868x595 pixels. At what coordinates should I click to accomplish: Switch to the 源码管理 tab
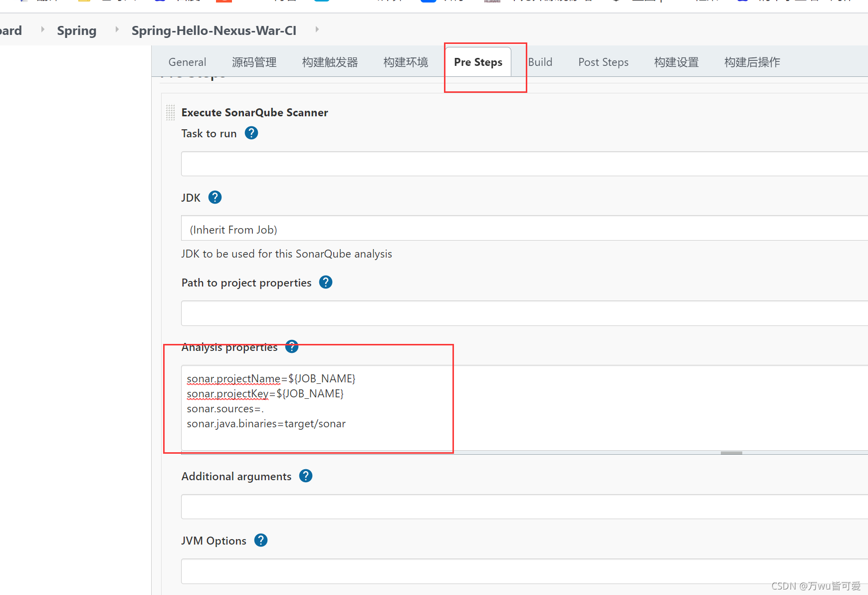tap(254, 62)
